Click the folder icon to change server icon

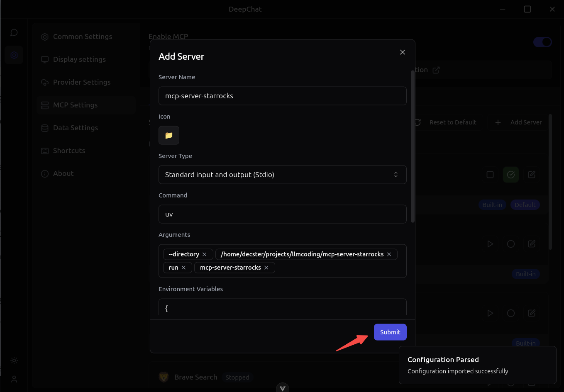(x=169, y=135)
